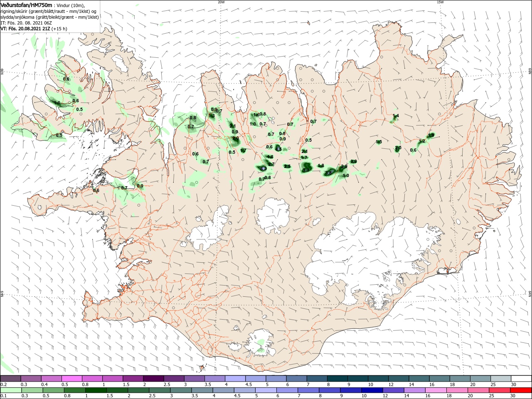Click the light periwinkle swatch labeled 4, upper row
532x399 pixels.
tap(235, 379)
